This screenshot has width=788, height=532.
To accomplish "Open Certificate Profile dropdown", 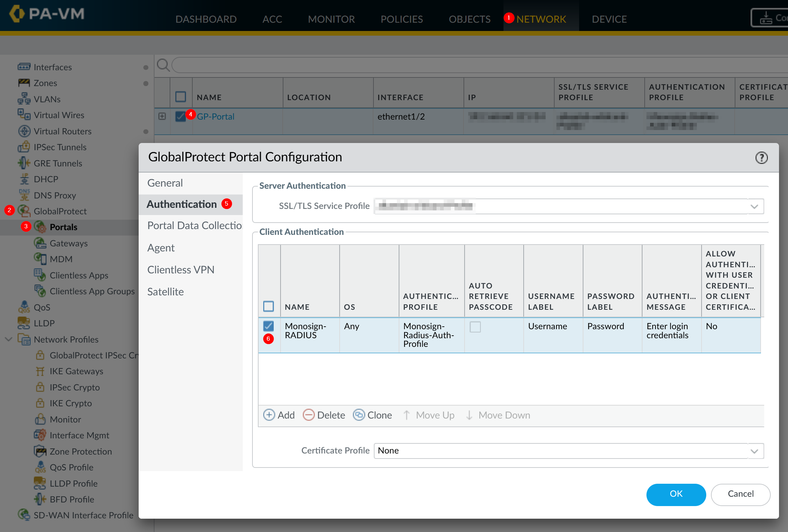I will click(754, 451).
